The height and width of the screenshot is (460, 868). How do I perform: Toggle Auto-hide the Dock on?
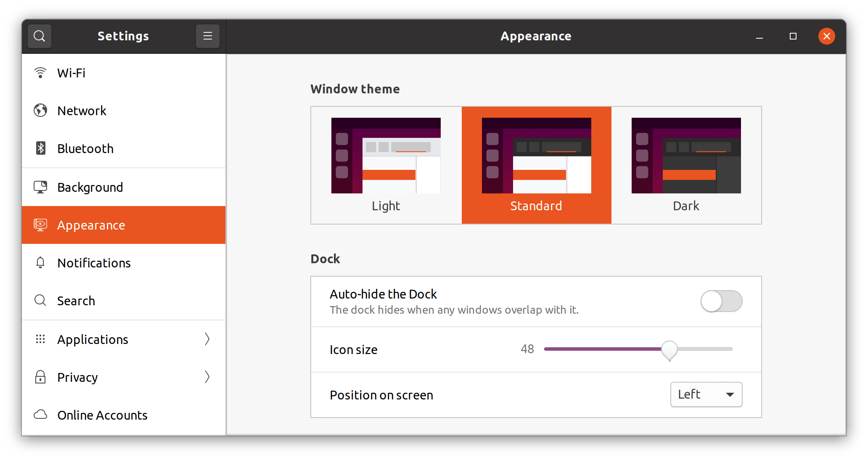717,300
